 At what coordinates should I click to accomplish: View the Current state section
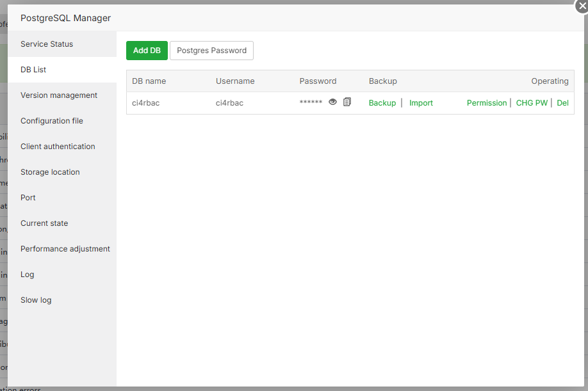pos(62,223)
